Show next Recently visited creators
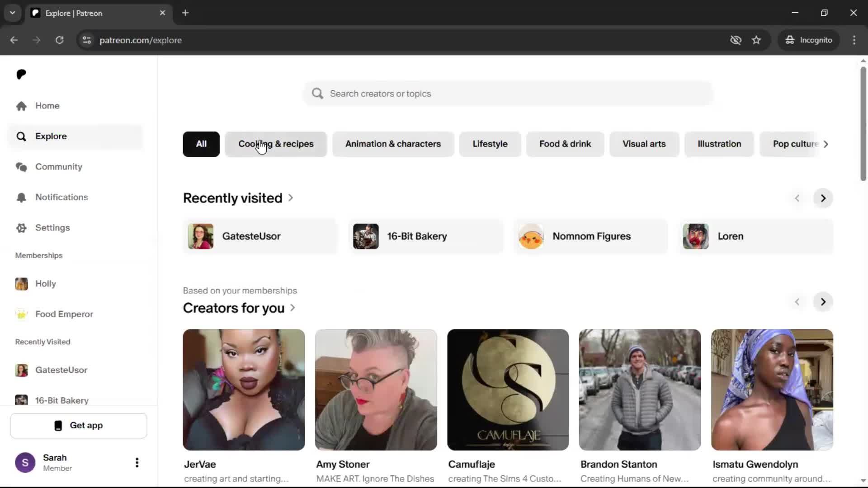The width and height of the screenshot is (868, 488). pos(823,198)
